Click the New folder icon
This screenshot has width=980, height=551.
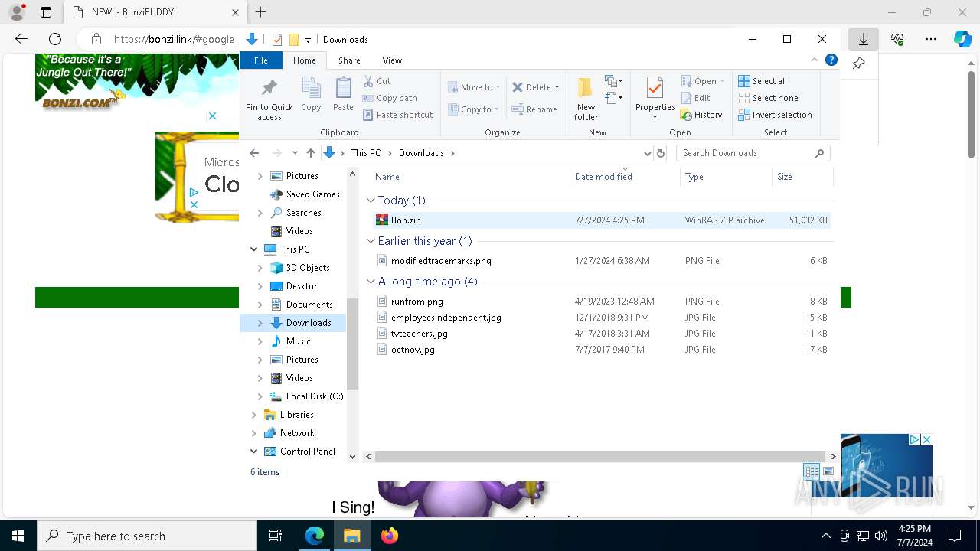coord(586,87)
